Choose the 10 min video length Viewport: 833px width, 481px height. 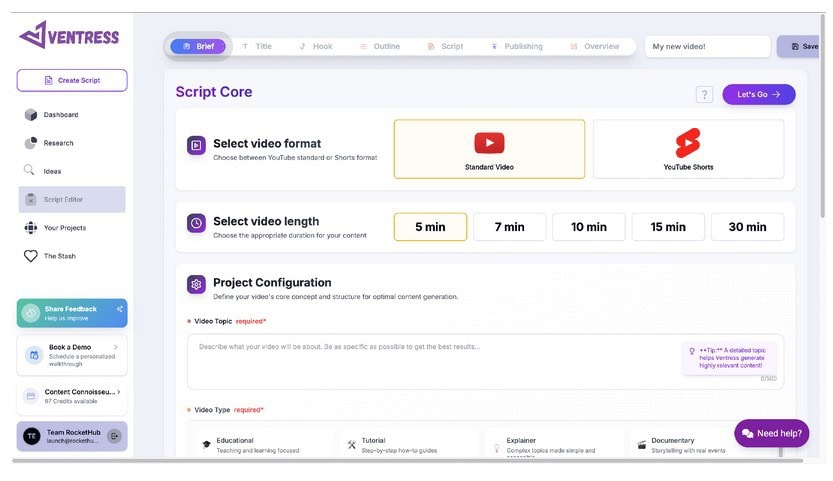[589, 227]
